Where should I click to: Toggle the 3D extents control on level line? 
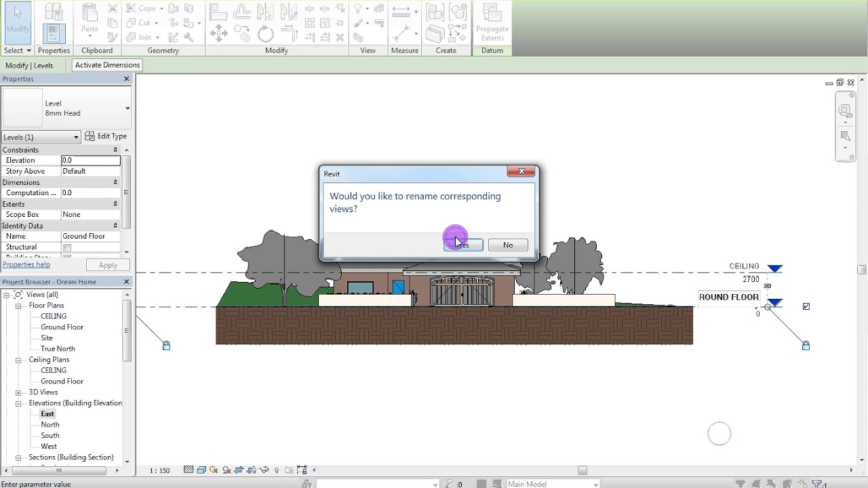tap(767, 286)
